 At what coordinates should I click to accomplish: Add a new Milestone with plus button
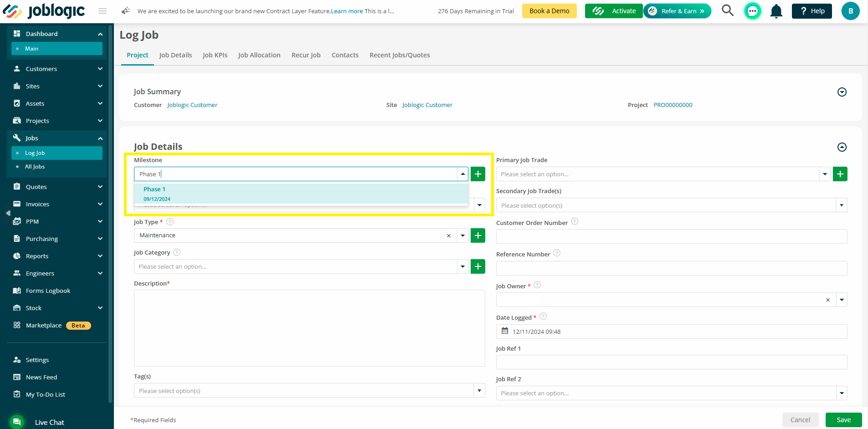click(478, 174)
